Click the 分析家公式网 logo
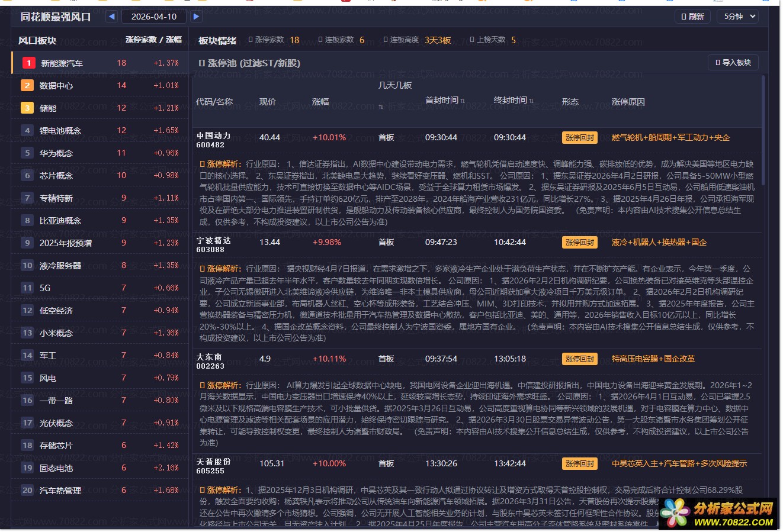The image size is (783, 532). click(x=718, y=513)
